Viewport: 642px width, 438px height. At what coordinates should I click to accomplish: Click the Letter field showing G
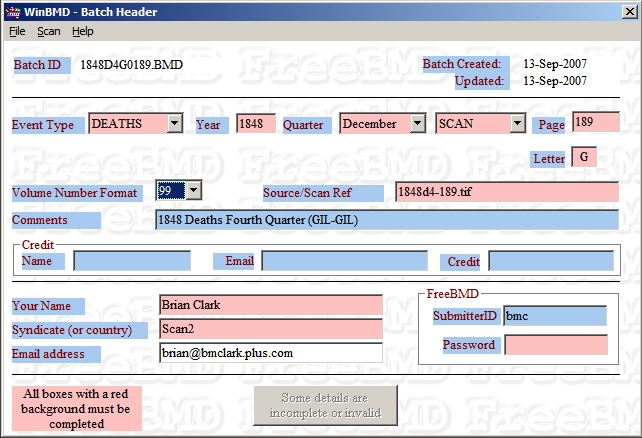pos(584,157)
